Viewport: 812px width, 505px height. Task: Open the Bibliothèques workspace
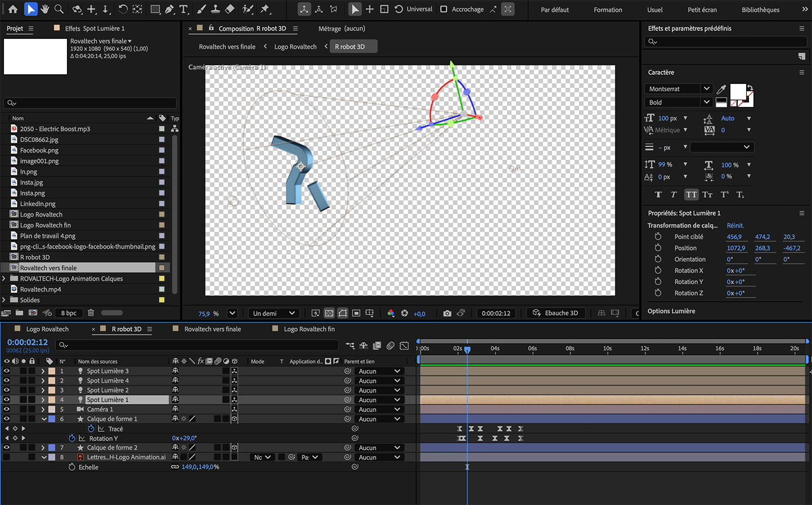coord(760,10)
